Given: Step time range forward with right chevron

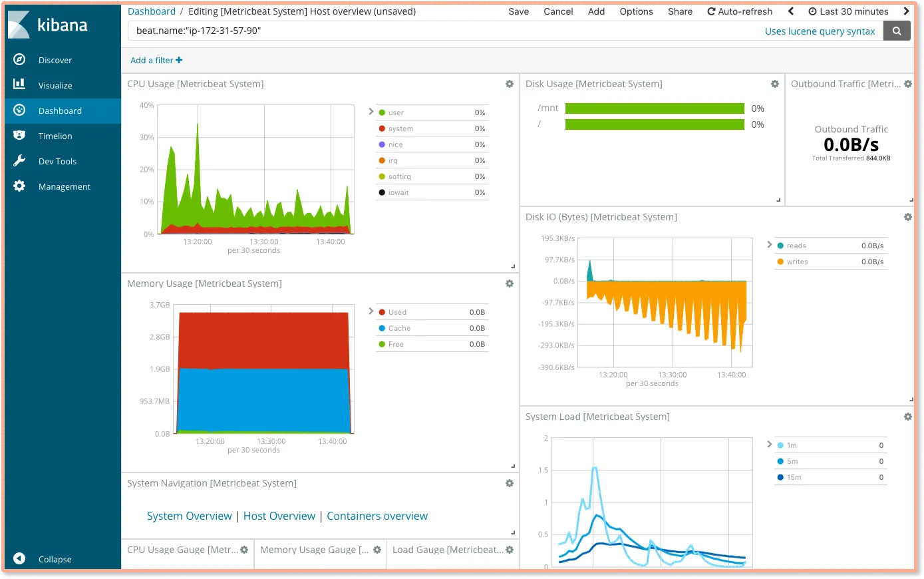Looking at the screenshot, I should [x=906, y=11].
